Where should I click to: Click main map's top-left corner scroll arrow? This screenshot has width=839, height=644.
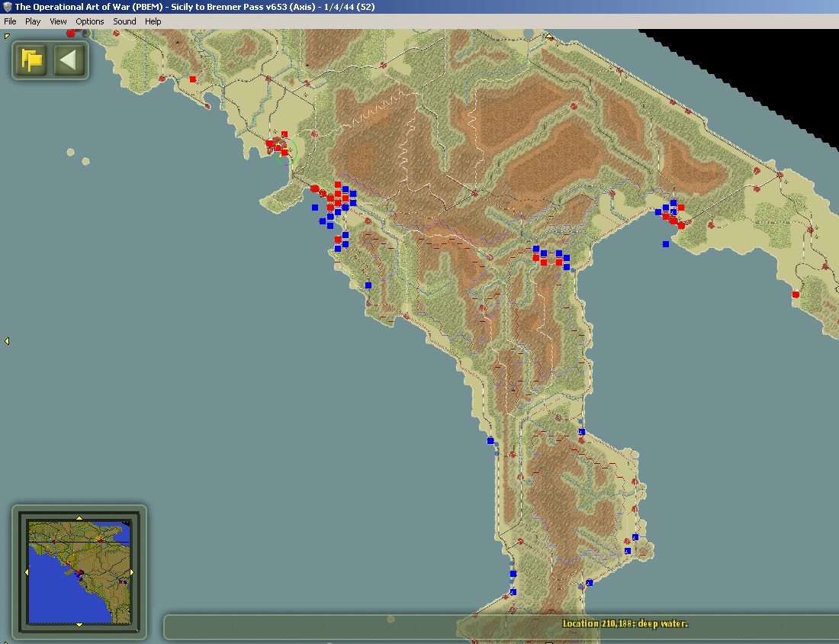click(6, 36)
